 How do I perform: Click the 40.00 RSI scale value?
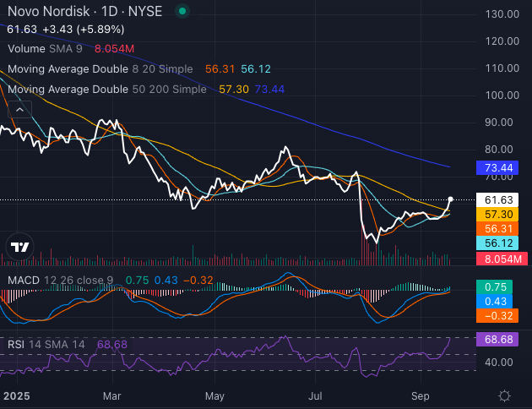pos(499,363)
